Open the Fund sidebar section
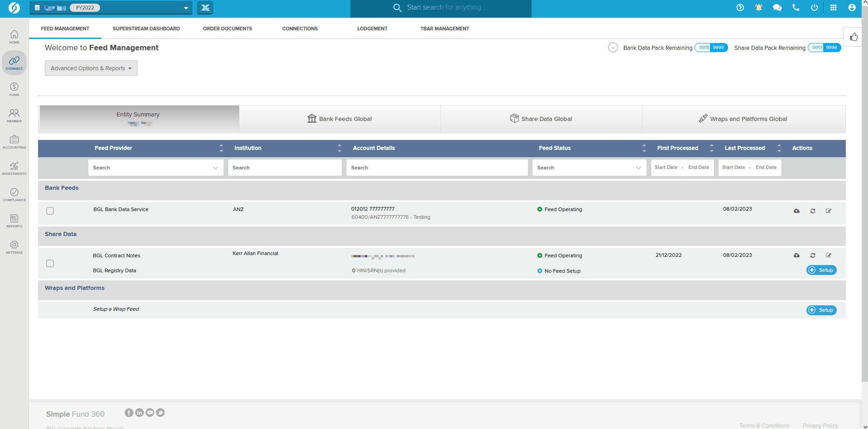 click(x=14, y=89)
